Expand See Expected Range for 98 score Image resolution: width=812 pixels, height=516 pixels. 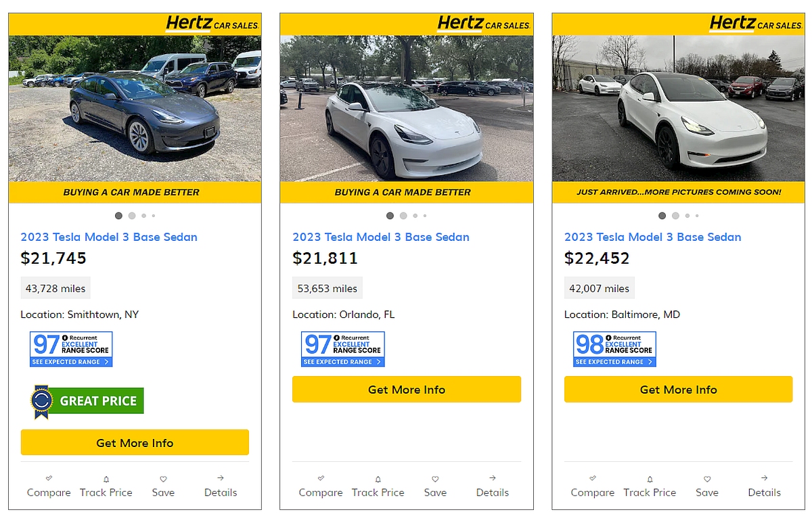point(614,362)
